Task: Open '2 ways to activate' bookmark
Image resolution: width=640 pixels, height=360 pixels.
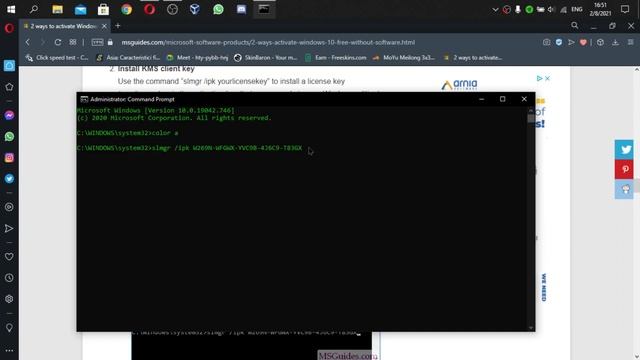Action: click(x=473, y=58)
